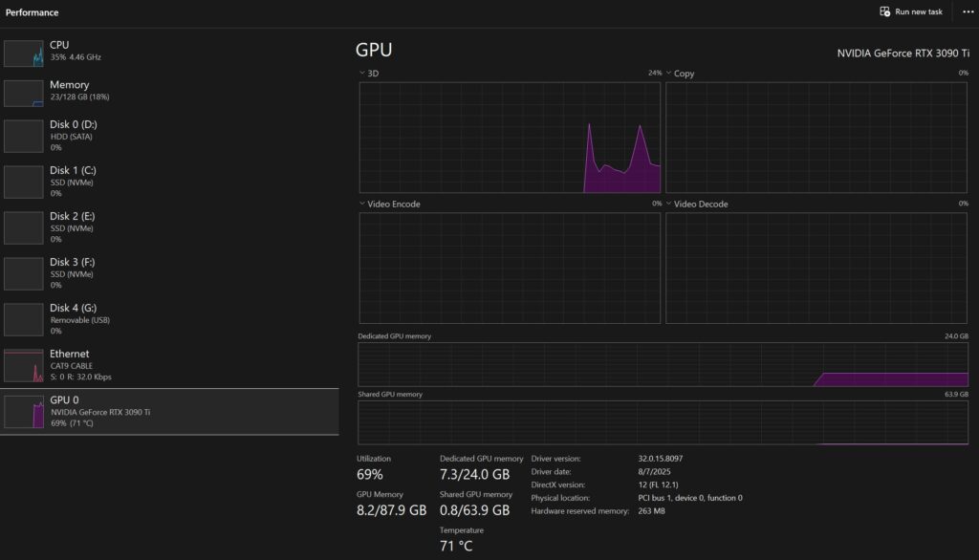Change the Video Decode graph engine dropdown
Viewport: 979px width, 560px height.
pos(668,205)
